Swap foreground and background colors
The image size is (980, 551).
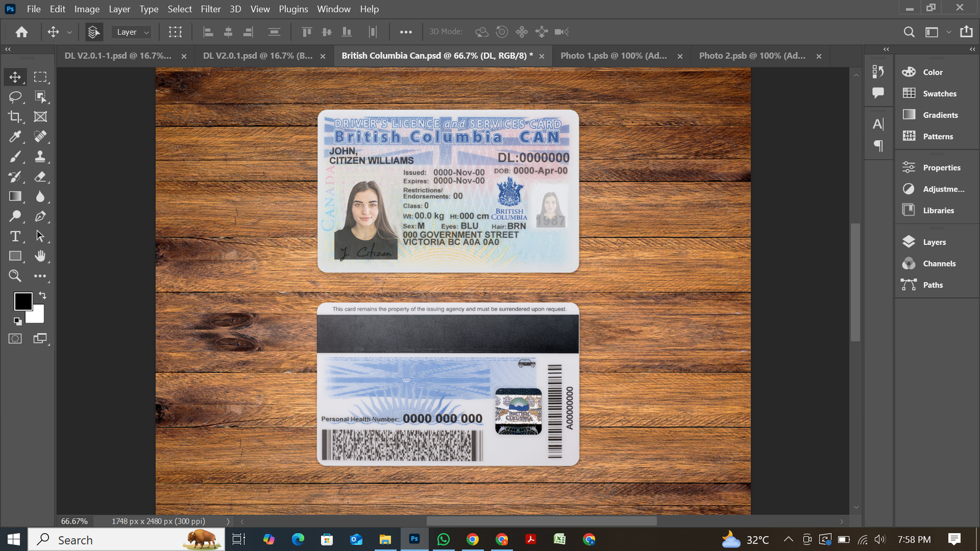pyautogui.click(x=43, y=295)
